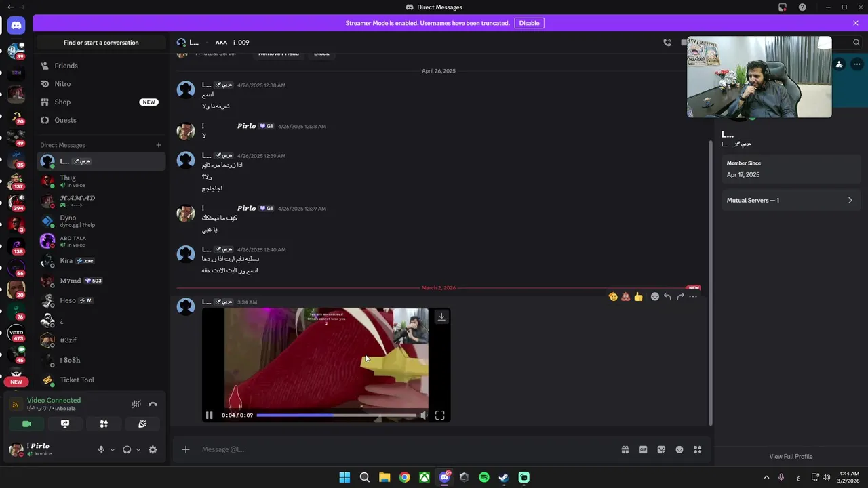Open profile panel more options ellipsis

coord(857,64)
